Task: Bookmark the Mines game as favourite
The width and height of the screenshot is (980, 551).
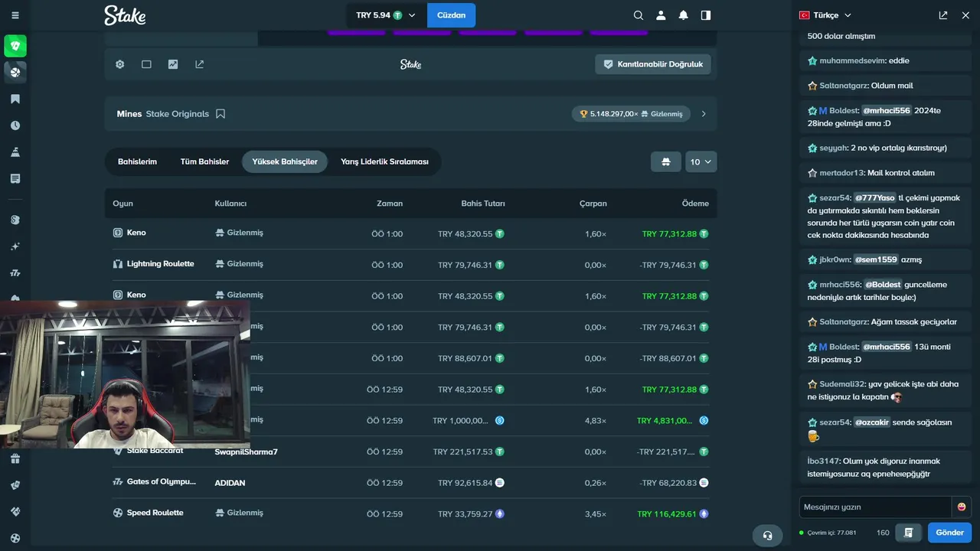Action: 220,114
